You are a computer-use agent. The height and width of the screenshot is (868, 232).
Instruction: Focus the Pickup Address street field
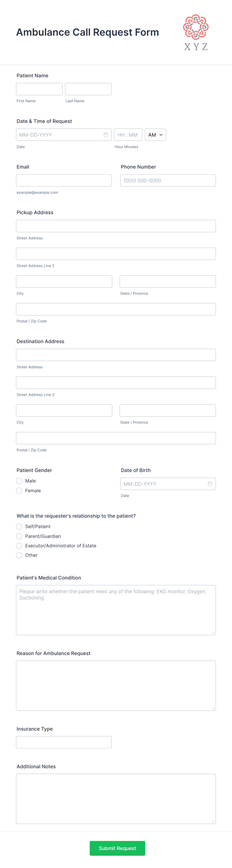tap(116, 226)
